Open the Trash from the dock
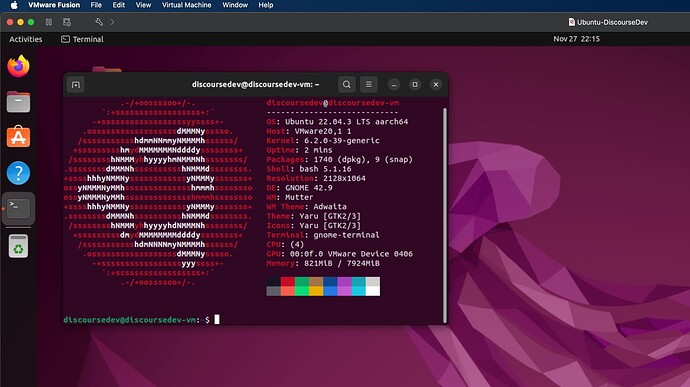This screenshot has height=387, width=690. click(18, 246)
